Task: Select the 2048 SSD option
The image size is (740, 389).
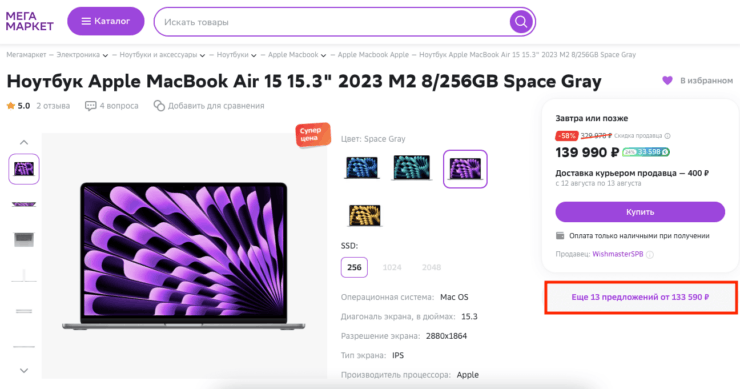Action: (x=431, y=267)
